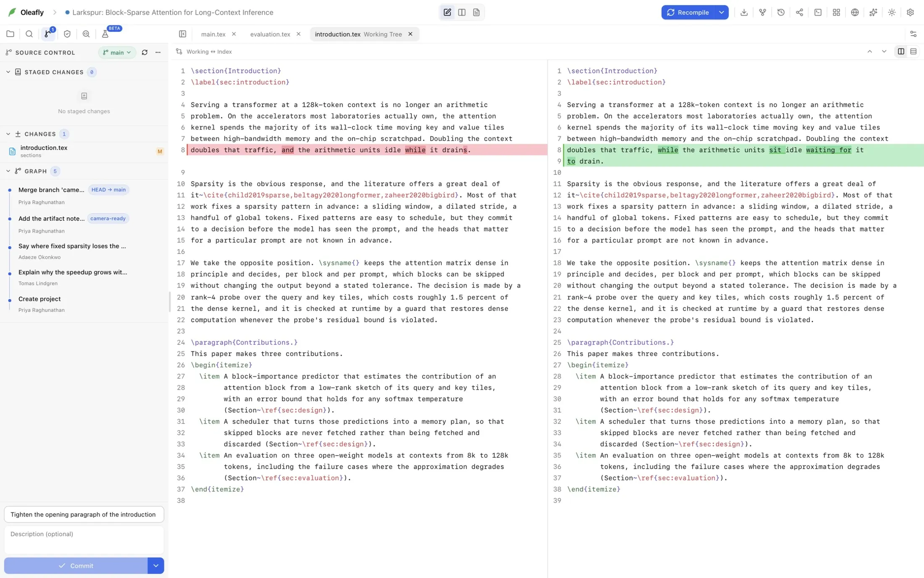Image resolution: width=924 pixels, height=578 pixels.
Task: Open settings gear icon
Action: click(x=910, y=12)
